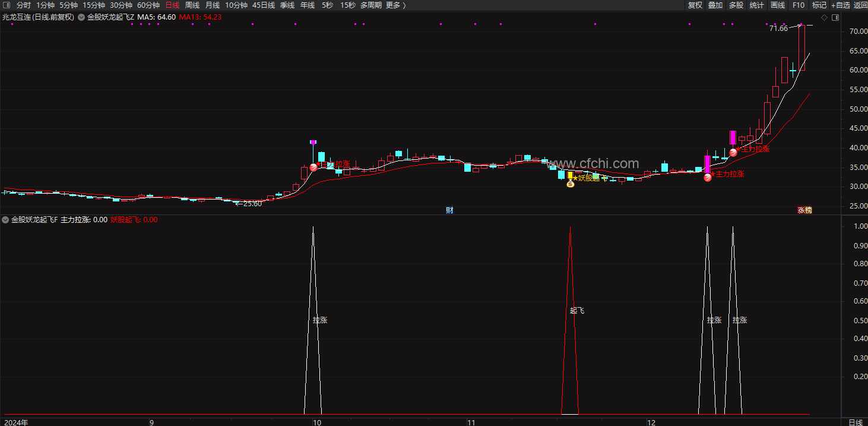Screen dimensions: 868x426
Task: Click the 日线 label at bottom-right
Action: 856,422
